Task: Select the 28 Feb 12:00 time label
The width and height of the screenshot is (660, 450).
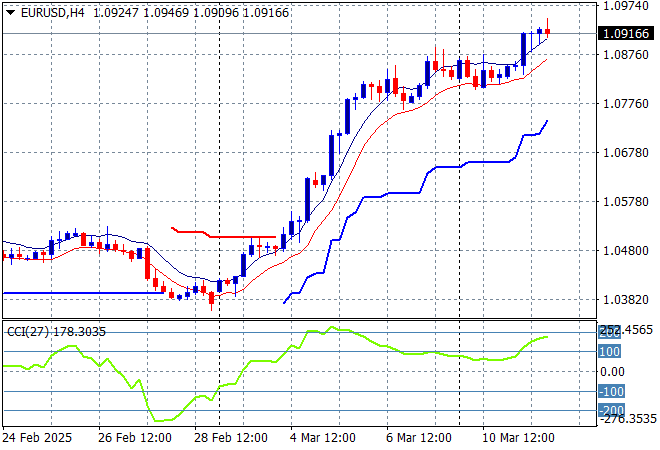Action: (x=233, y=438)
